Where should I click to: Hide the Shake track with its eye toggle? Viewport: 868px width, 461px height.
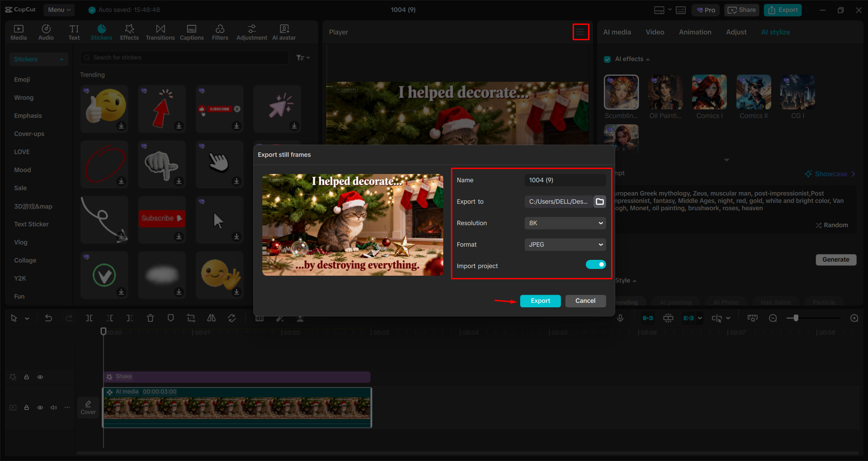click(40, 376)
